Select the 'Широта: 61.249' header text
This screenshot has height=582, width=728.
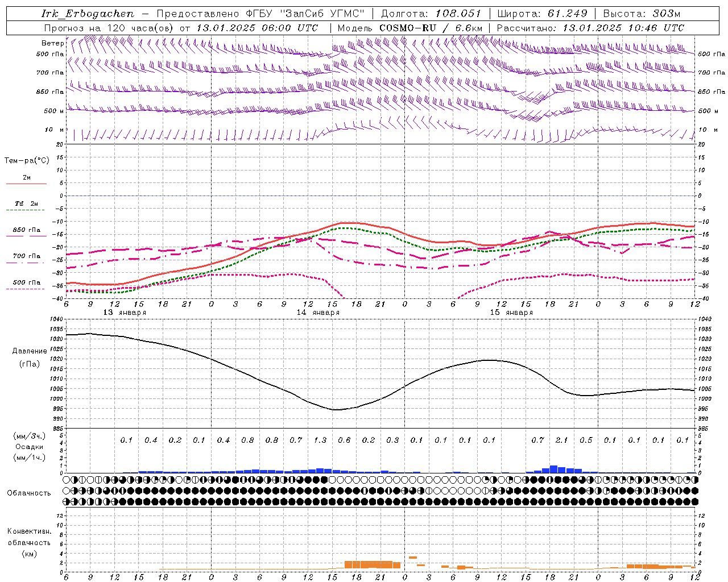tap(542, 14)
